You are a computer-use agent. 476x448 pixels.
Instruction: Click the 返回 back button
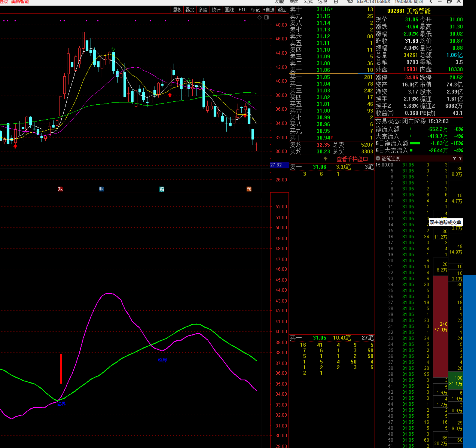(x=282, y=10)
